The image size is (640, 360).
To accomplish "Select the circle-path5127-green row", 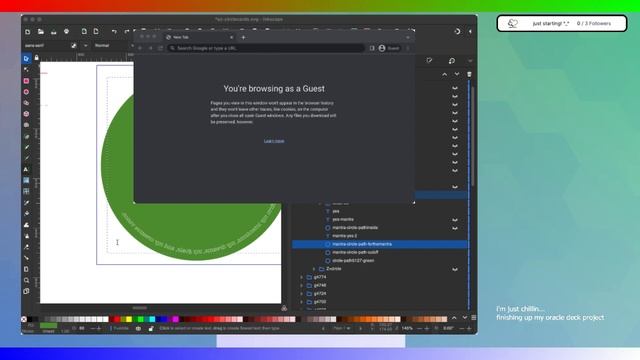I will (x=380, y=260).
